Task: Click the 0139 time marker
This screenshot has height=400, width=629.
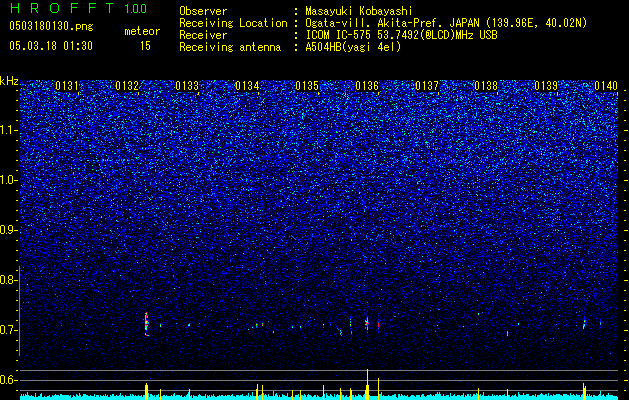Action: click(546, 86)
